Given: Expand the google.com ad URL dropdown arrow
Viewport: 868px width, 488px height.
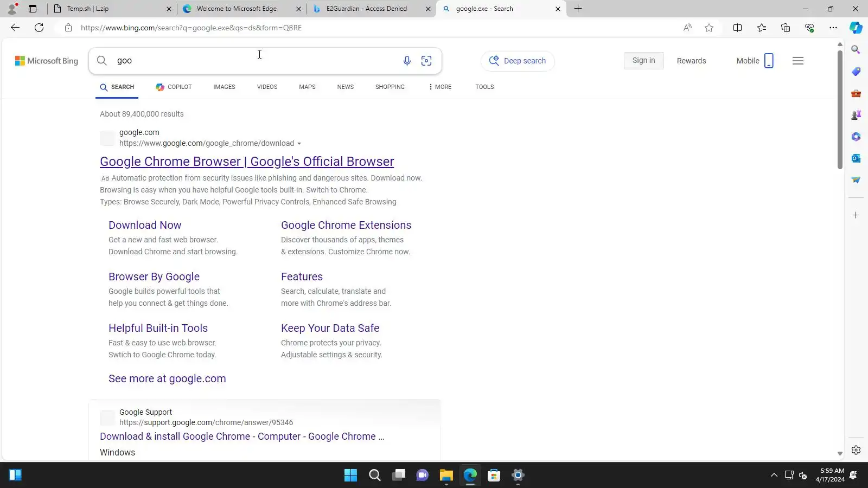Looking at the screenshot, I should (299, 144).
